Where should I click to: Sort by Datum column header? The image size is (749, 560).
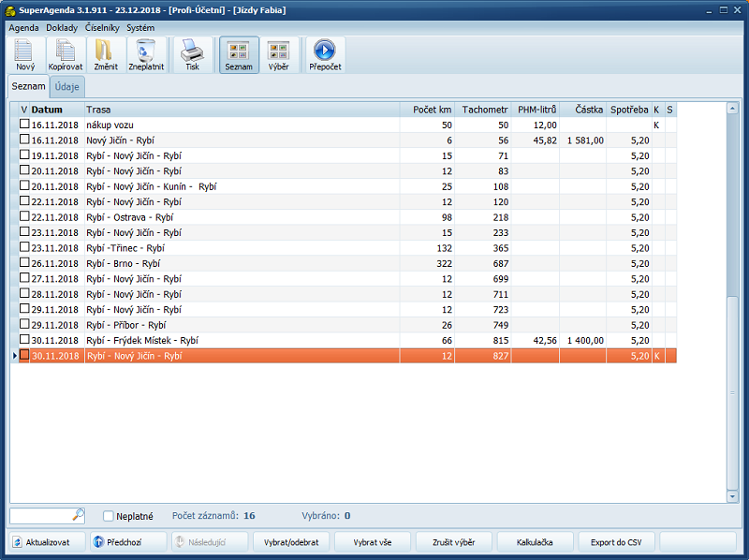tap(57, 110)
